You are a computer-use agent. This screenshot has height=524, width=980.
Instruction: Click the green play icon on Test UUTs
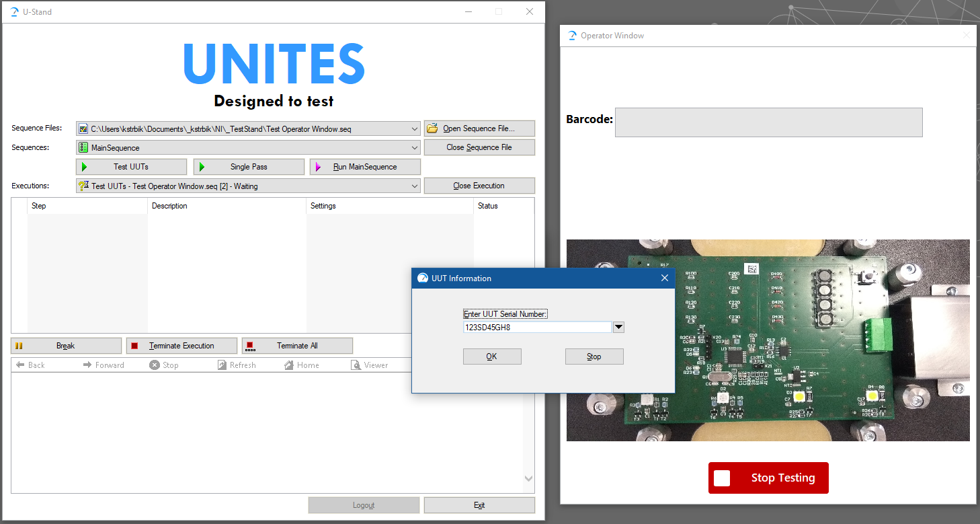coord(86,166)
